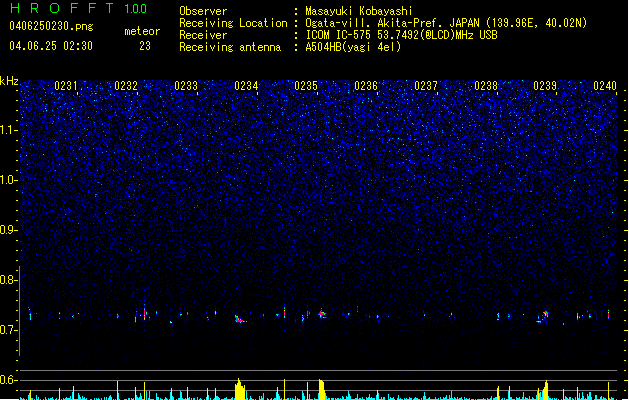
Task: Click the Receiving Location label
Action: pyautogui.click(x=233, y=23)
